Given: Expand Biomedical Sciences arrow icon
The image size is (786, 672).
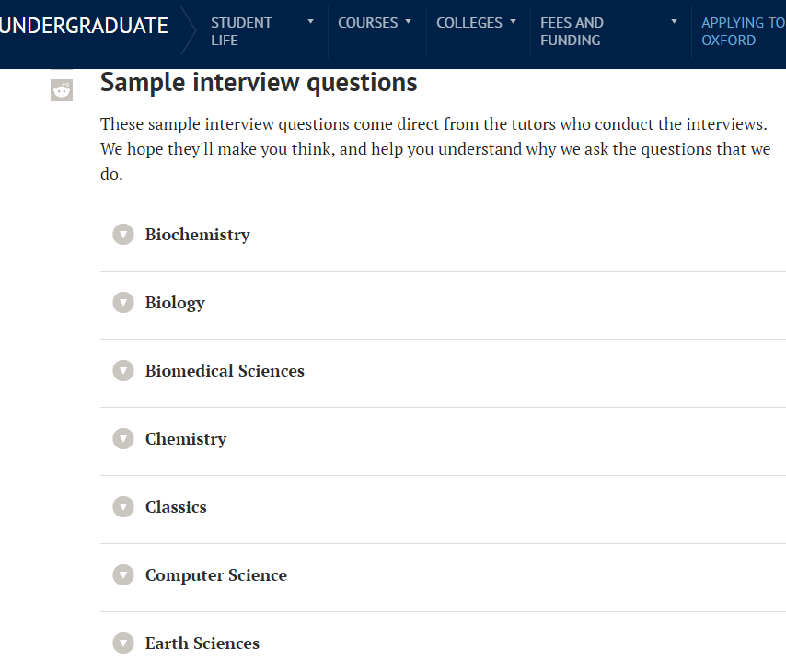Looking at the screenshot, I should [x=123, y=371].
